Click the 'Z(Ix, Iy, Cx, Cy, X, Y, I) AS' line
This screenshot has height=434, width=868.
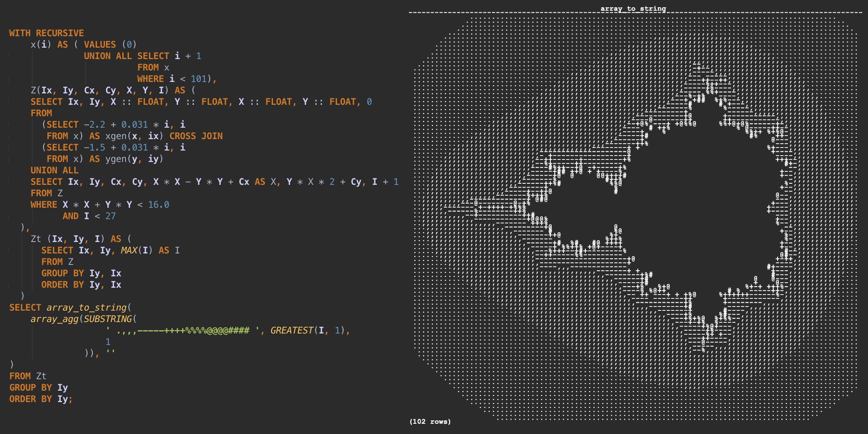click(x=113, y=90)
